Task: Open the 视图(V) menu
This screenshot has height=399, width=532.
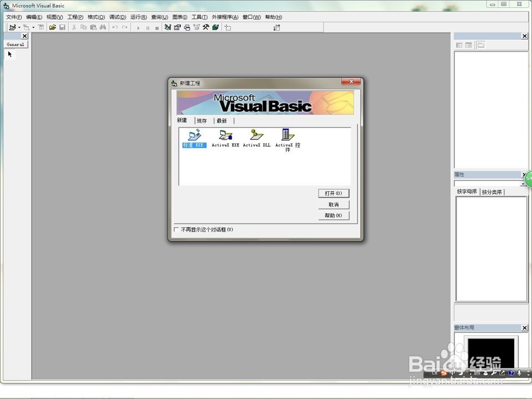Action: 55,17
